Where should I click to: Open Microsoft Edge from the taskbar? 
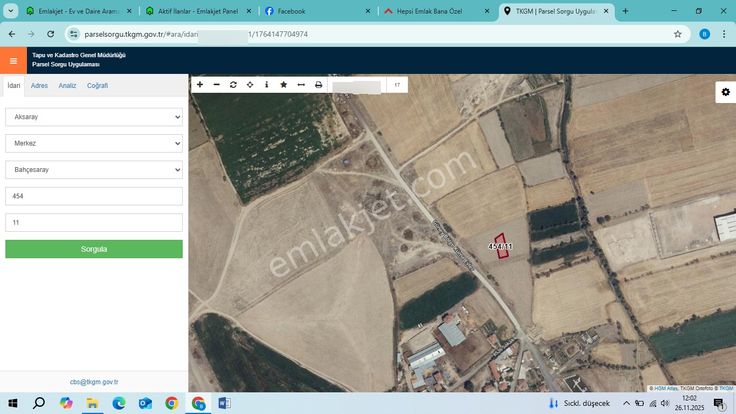pos(119,403)
